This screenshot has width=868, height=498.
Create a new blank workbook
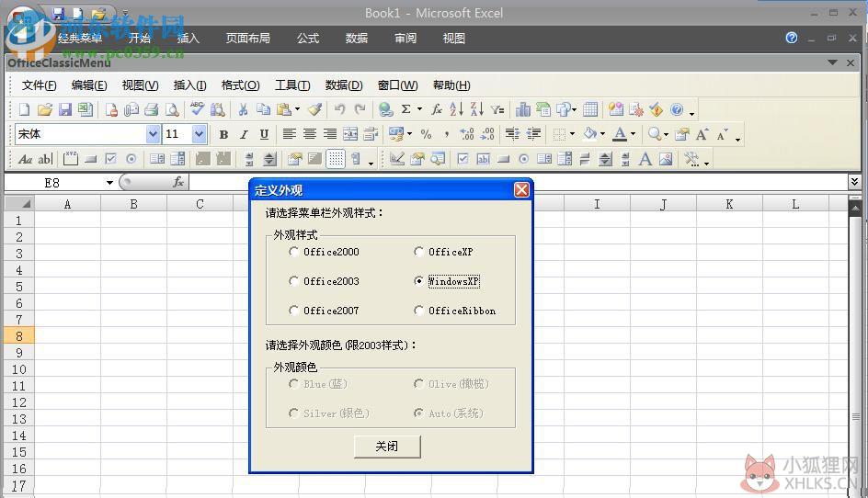24,109
